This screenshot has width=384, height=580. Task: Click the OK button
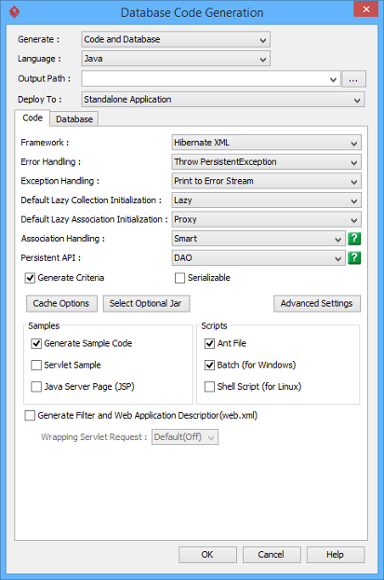pyautogui.click(x=207, y=554)
